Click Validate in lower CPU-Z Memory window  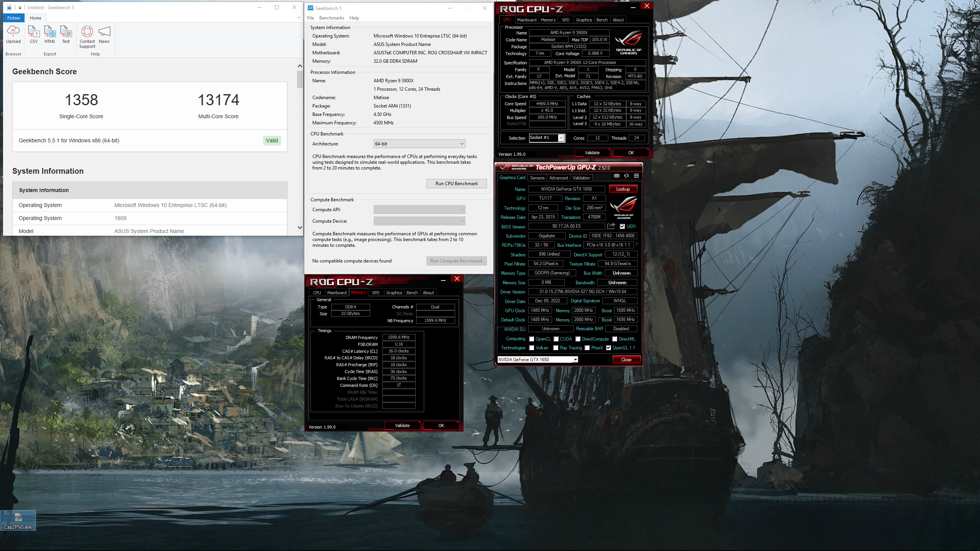coord(402,425)
